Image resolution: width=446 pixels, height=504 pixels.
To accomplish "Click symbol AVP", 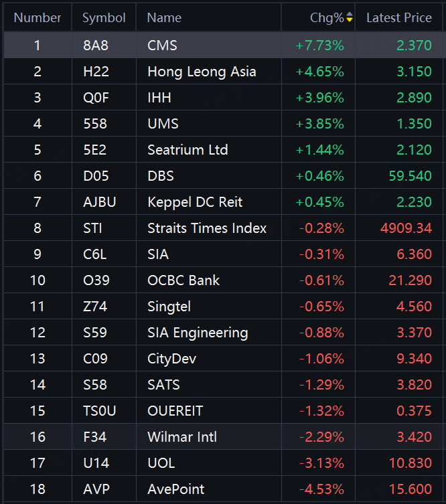I will 96,489.
